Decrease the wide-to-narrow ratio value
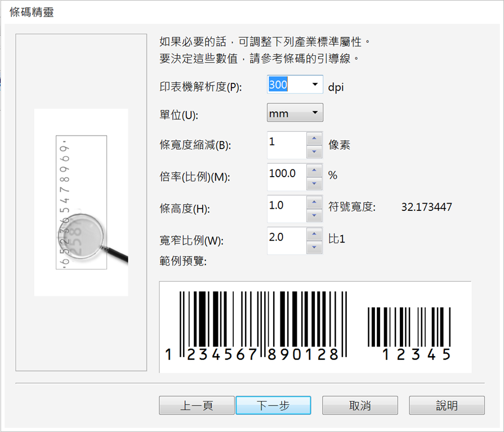This screenshot has width=504, height=432. point(314,247)
